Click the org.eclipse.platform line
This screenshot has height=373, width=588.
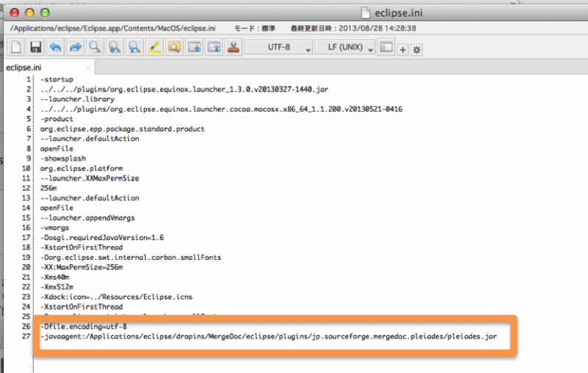(82, 169)
